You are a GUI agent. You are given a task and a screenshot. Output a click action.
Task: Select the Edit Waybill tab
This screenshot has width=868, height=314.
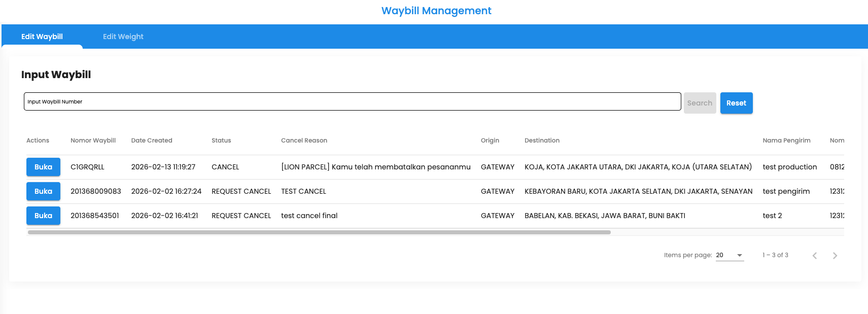42,37
